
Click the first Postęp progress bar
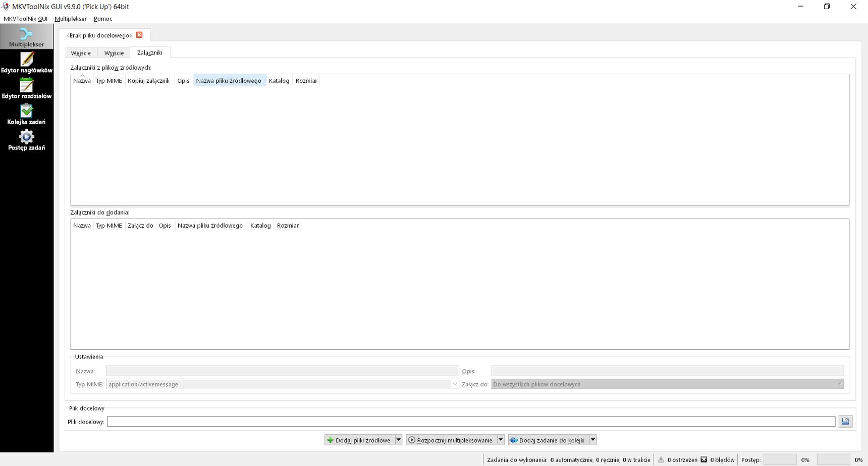[780, 459]
